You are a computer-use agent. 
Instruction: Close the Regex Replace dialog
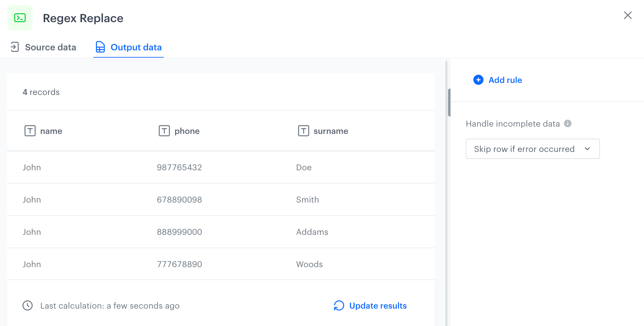point(628,16)
